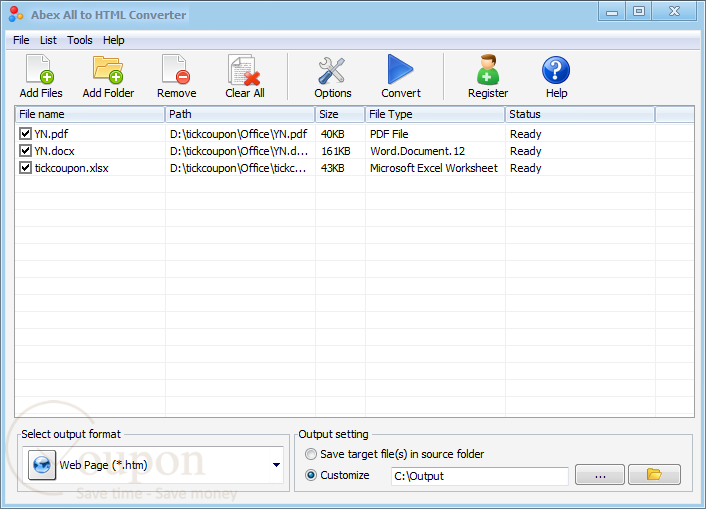This screenshot has height=509, width=706.
Task: Click the Add Folder toolbar icon
Action: coord(108,70)
